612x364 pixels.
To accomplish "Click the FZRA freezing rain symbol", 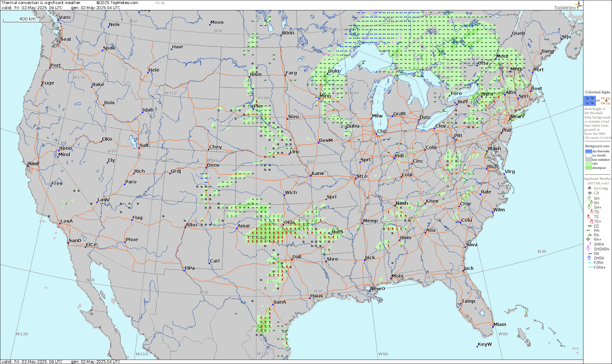I will click(x=591, y=263).
